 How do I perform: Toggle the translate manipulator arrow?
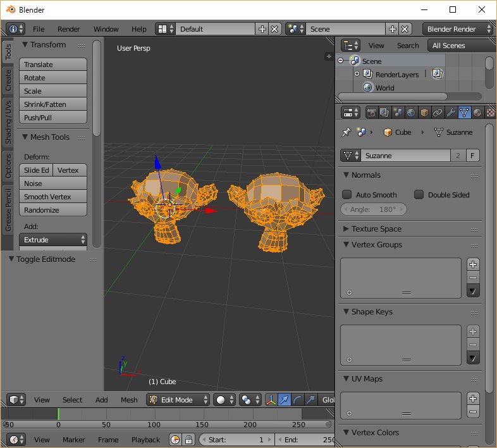285,400
